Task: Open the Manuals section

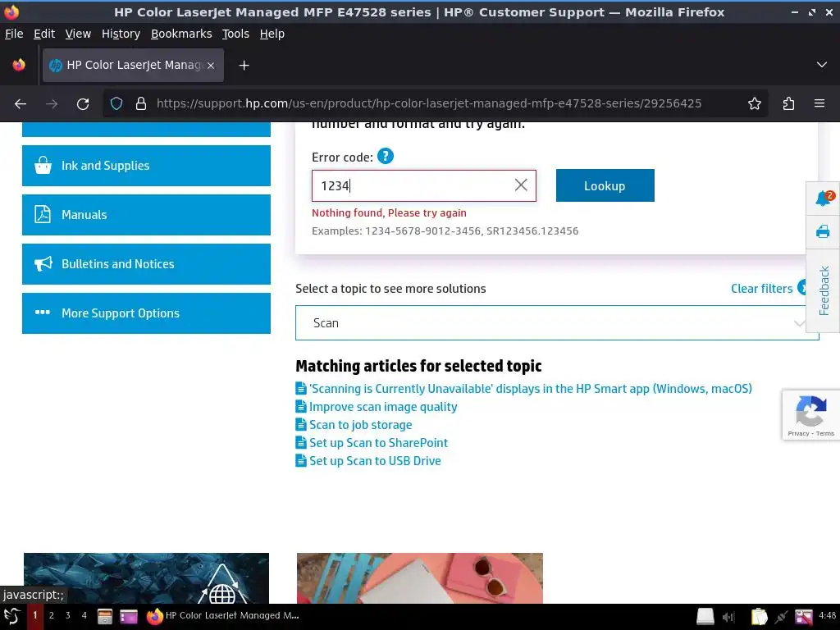Action: point(146,215)
